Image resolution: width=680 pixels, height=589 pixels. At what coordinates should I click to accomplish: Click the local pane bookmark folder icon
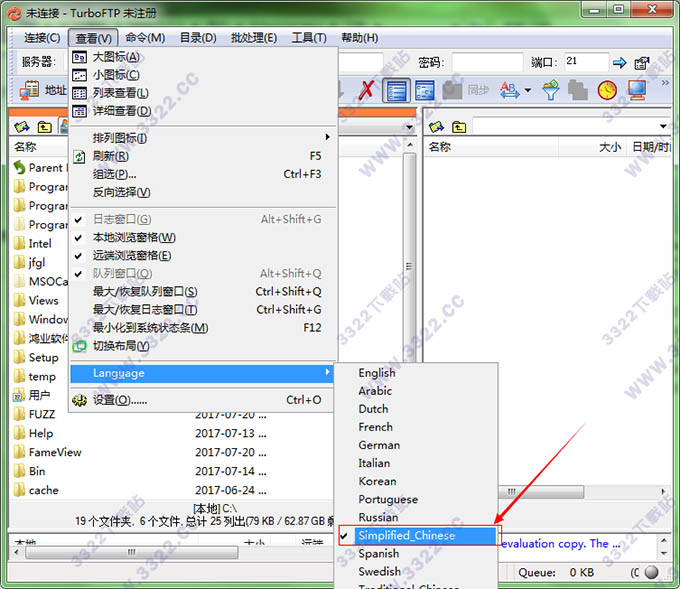[22, 127]
